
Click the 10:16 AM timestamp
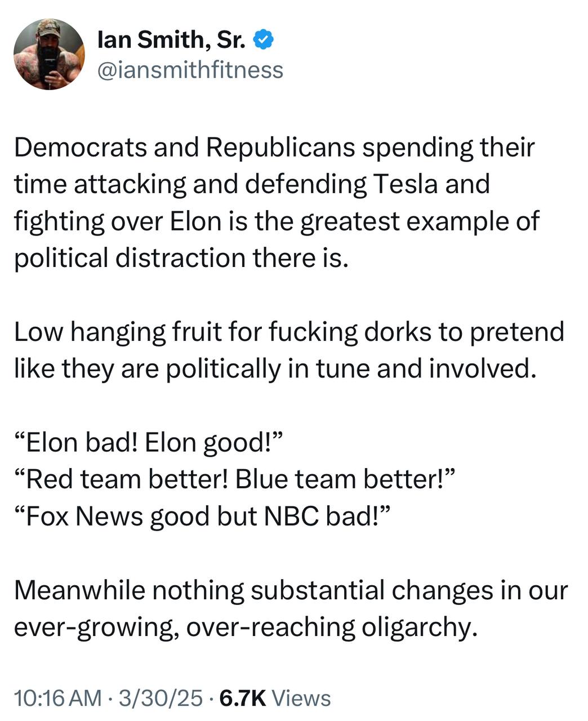click(58, 697)
